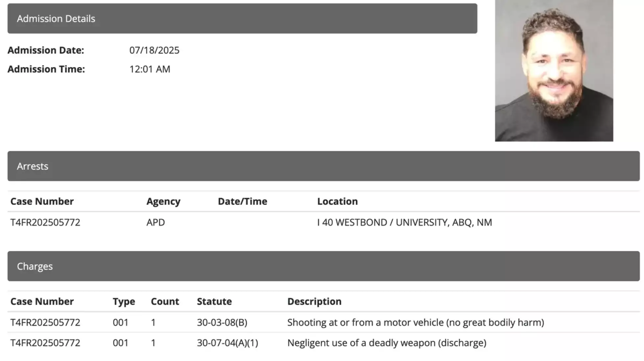Click the I 40 Westbond / University location
The width and height of the screenshot is (644, 361).
coord(404,222)
